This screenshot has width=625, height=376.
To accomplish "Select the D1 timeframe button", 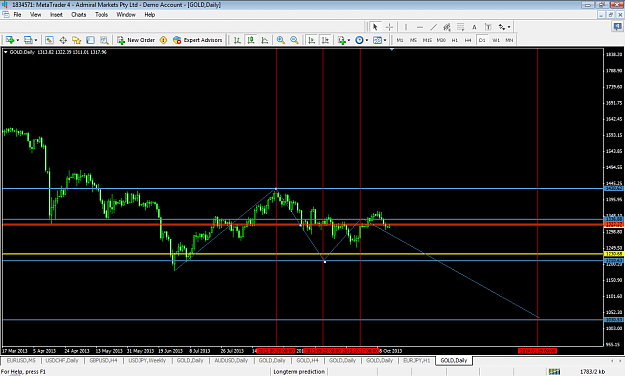I will click(482, 40).
